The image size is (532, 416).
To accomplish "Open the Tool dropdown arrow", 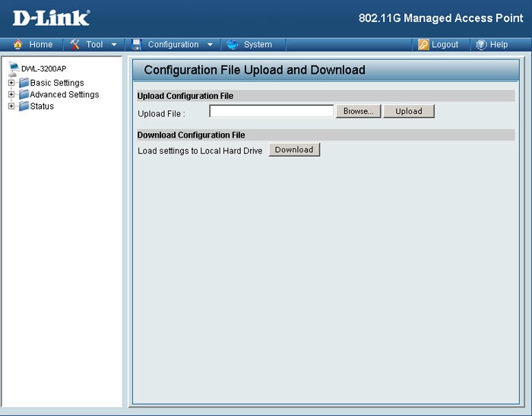I will 114,44.
